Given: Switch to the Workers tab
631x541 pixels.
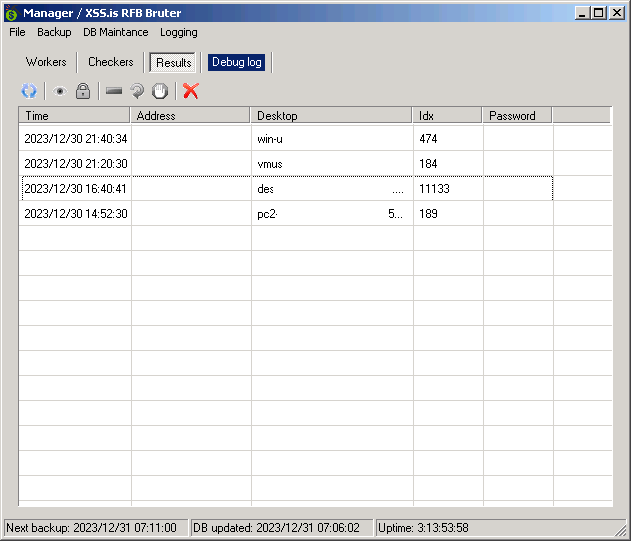Looking at the screenshot, I should click(x=46, y=62).
